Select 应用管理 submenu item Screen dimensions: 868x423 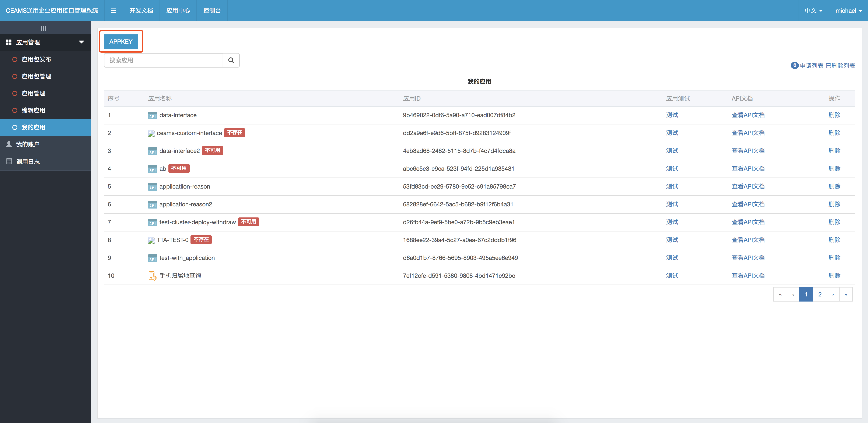point(45,93)
